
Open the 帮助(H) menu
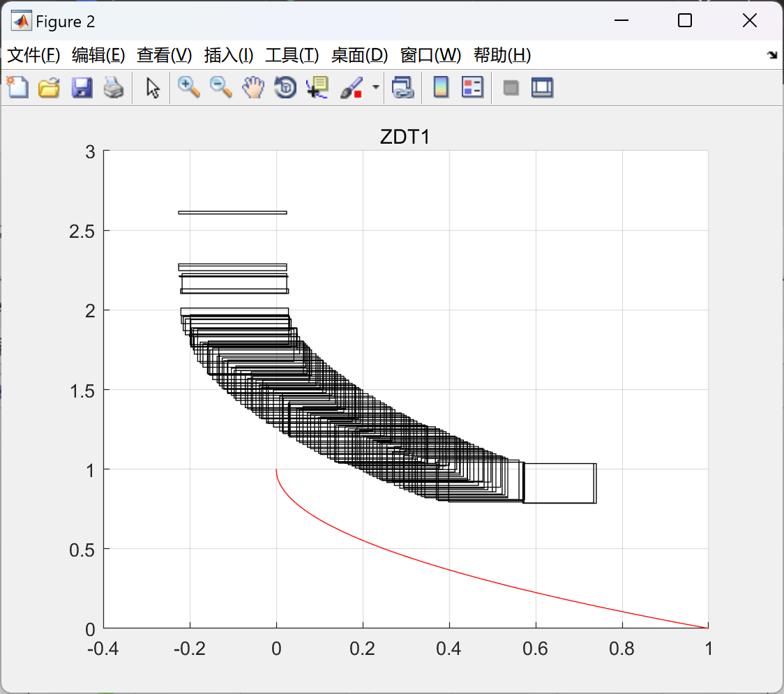(502, 55)
